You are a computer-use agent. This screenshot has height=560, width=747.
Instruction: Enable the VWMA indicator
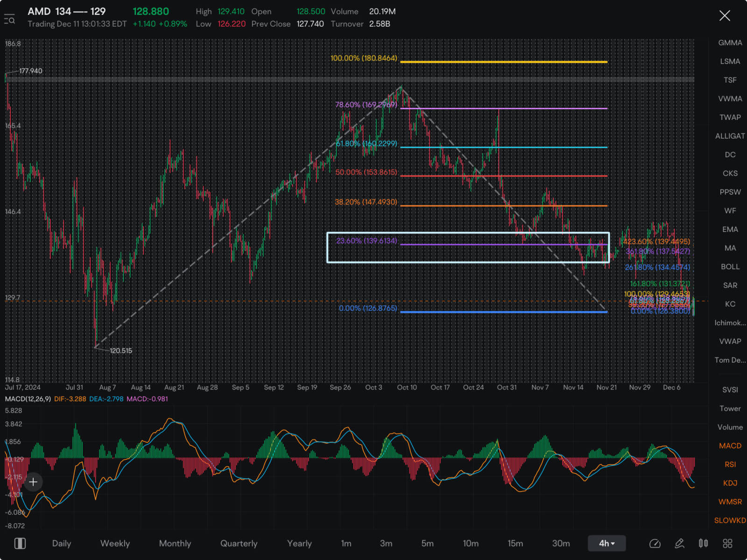click(730, 98)
